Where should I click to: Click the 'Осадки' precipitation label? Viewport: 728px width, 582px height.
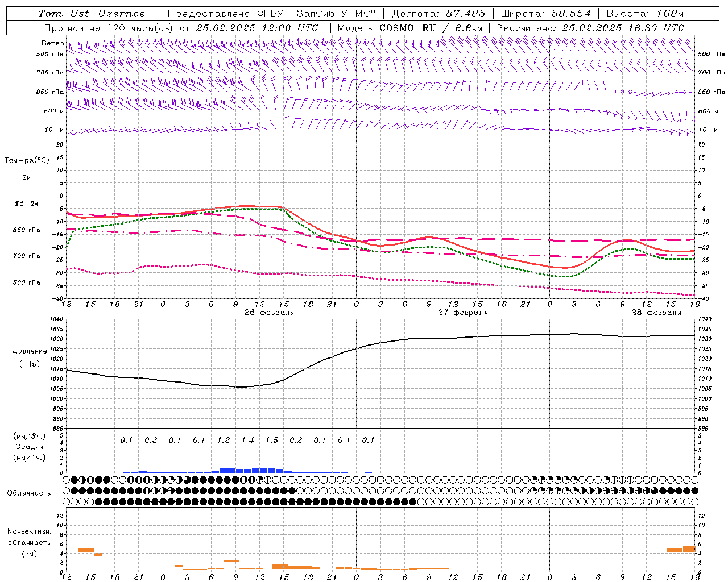pos(30,447)
